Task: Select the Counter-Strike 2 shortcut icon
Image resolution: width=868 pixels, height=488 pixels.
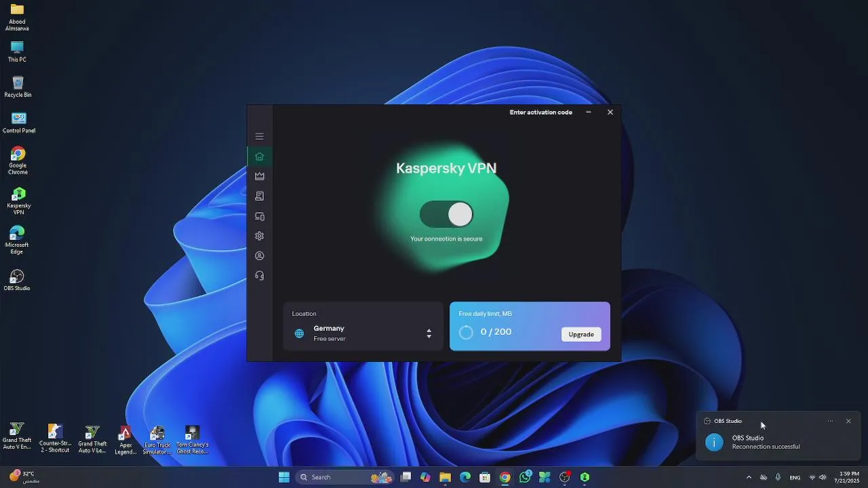Action: tap(55, 439)
